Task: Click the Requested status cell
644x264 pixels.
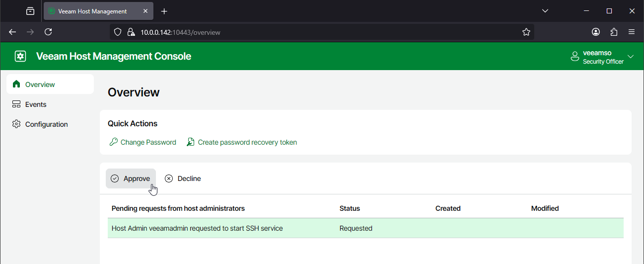Action: [356, 229]
